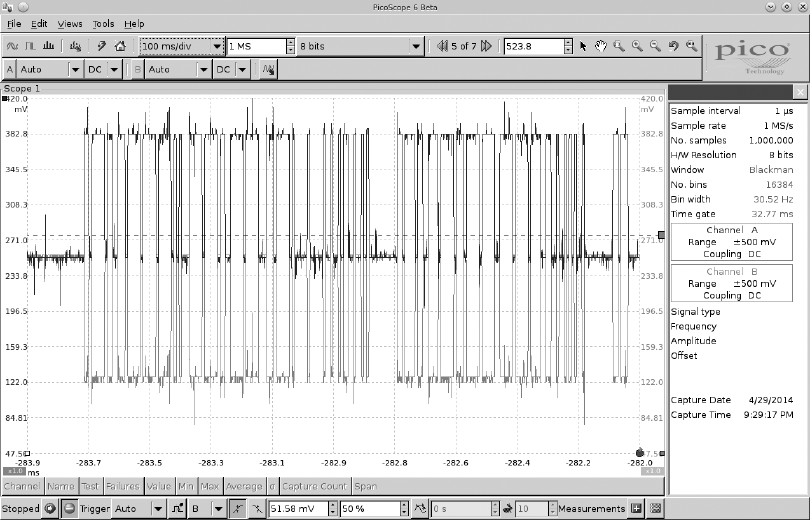Switch to Scope Mode
The width and height of the screenshot is (810, 520).
click(12, 46)
